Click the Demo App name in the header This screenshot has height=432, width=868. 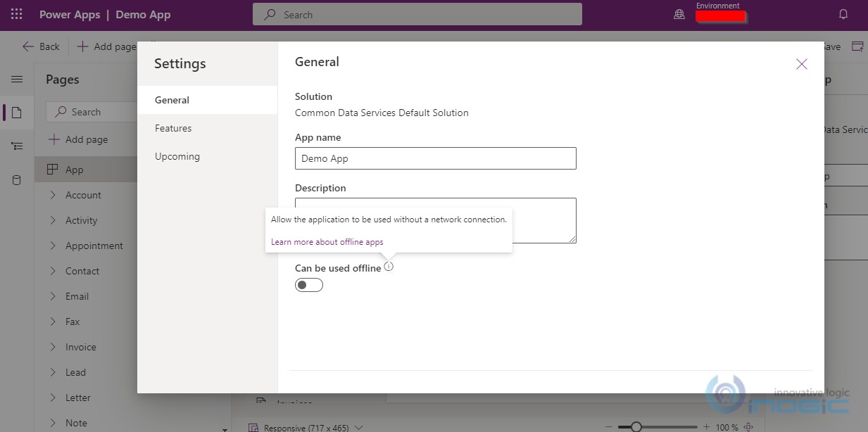click(143, 14)
